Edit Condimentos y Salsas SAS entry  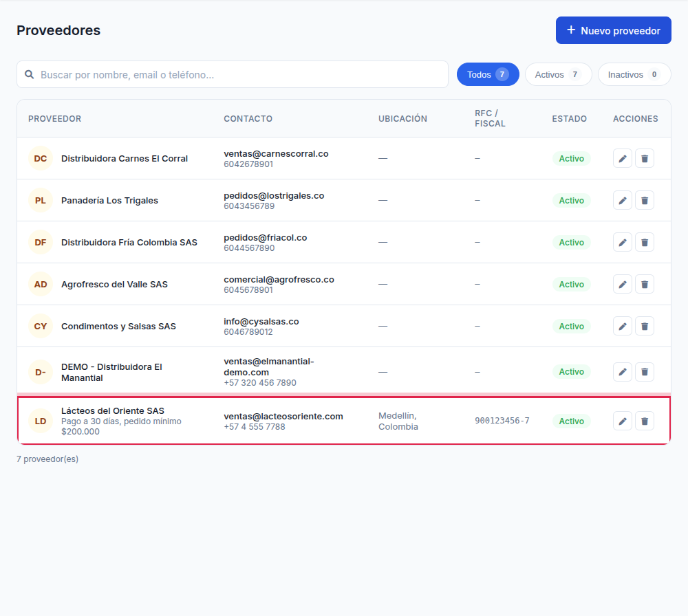click(x=622, y=326)
